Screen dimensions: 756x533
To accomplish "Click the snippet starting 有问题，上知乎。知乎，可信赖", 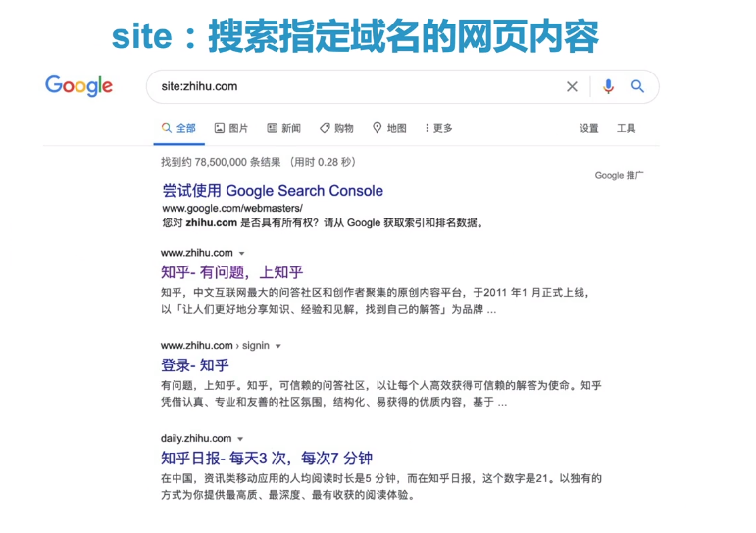I will [381, 394].
